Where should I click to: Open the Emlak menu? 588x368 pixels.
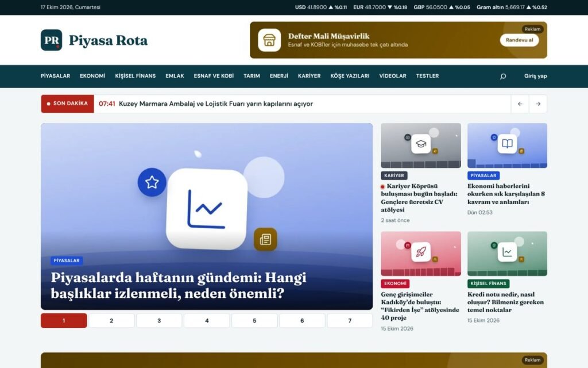click(x=175, y=76)
